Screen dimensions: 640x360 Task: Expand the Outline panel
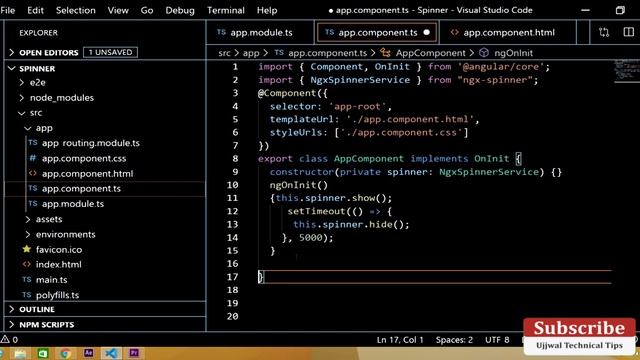click(11, 309)
